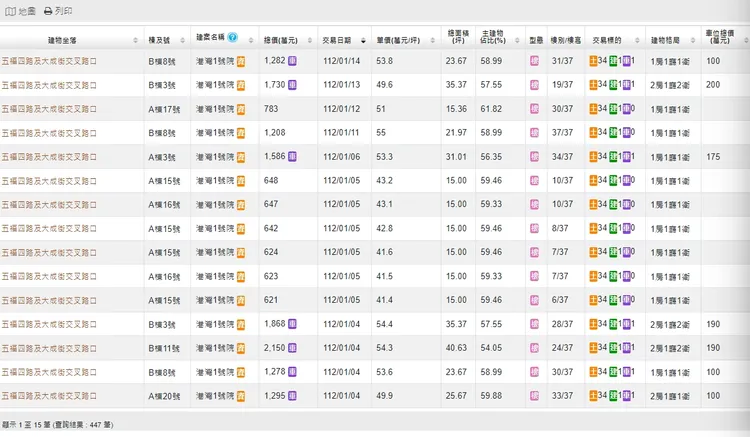
Task: Click green building icon in the 642 row
Action: pyautogui.click(x=613, y=228)
